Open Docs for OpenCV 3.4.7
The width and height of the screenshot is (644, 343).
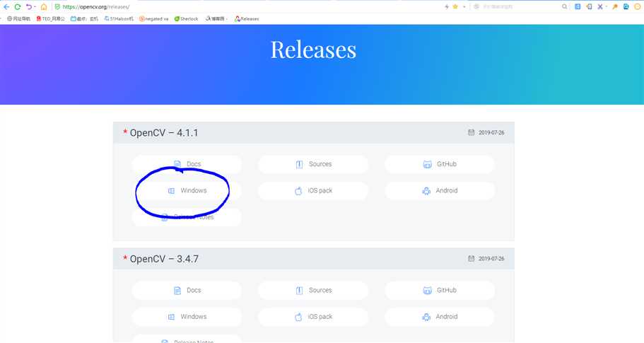coord(187,291)
